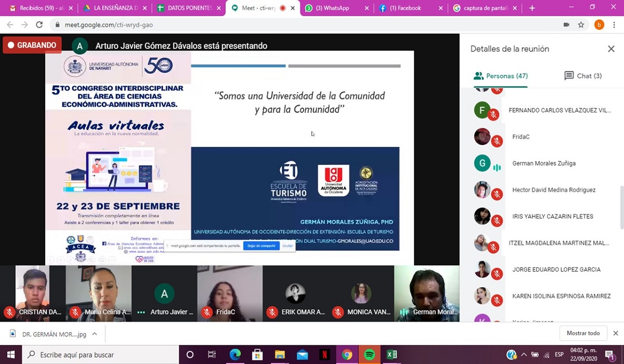Image resolution: width=624 pixels, height=364 pixels.
Task: Switch to the DATOS PONENTES sheet tab
Action: coord(189,8)
